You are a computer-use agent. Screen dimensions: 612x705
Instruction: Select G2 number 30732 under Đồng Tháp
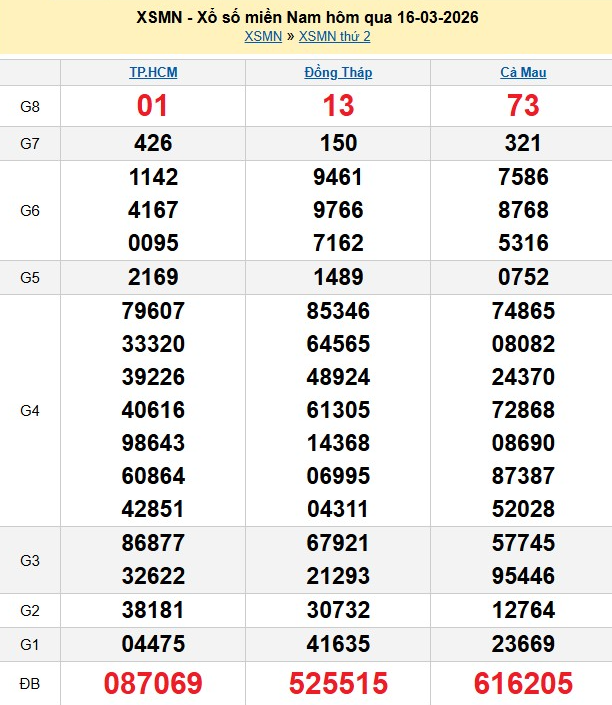[x=338, y=610]
